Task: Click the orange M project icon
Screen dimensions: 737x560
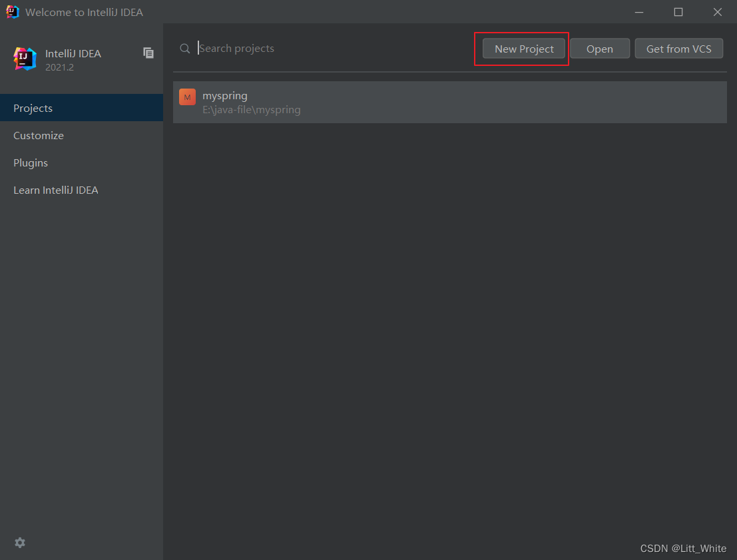Action: 187,97
